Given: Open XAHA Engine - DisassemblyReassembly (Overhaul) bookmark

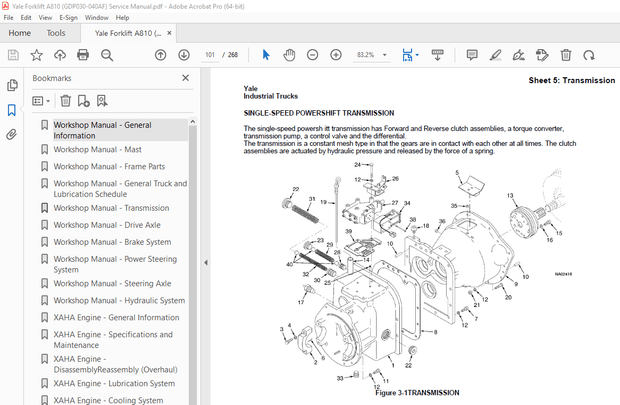Looking at the screenshot, I should pos(115,364).
